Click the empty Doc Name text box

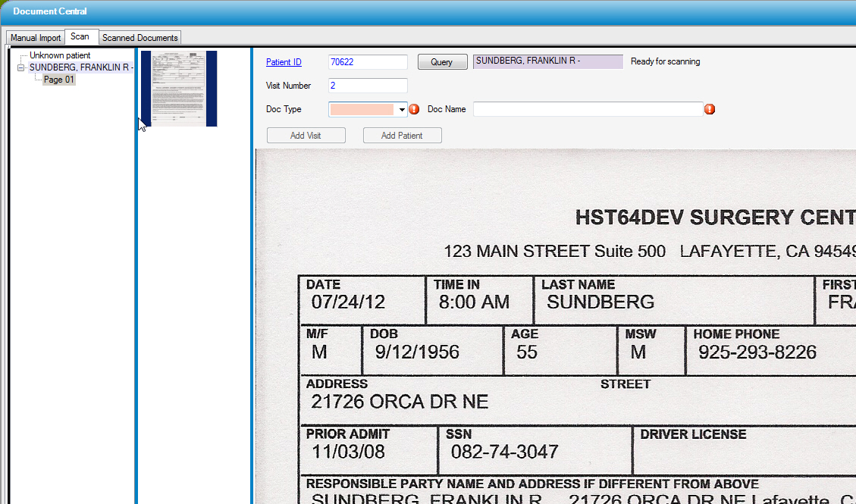(588, 109)
